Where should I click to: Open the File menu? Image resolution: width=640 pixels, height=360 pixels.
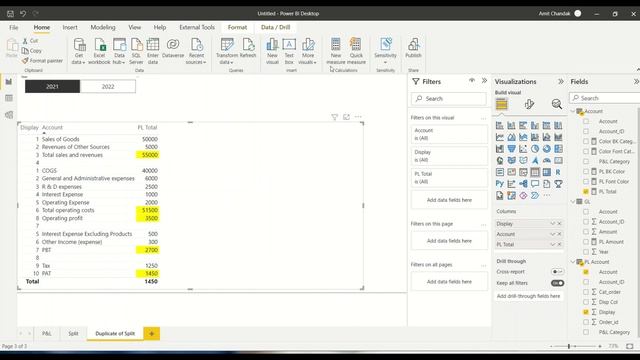(13, 27)
